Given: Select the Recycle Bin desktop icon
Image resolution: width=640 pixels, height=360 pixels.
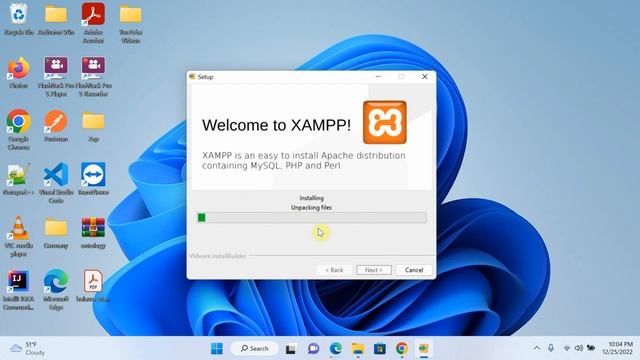Looking at the screenshot, I should coord(19,19).
